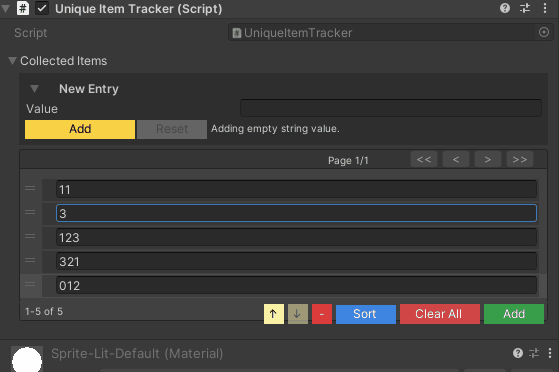This screenshot has height=372, width=559.
Task: Grab drag handle of row 321
Action: coord(30,260)
